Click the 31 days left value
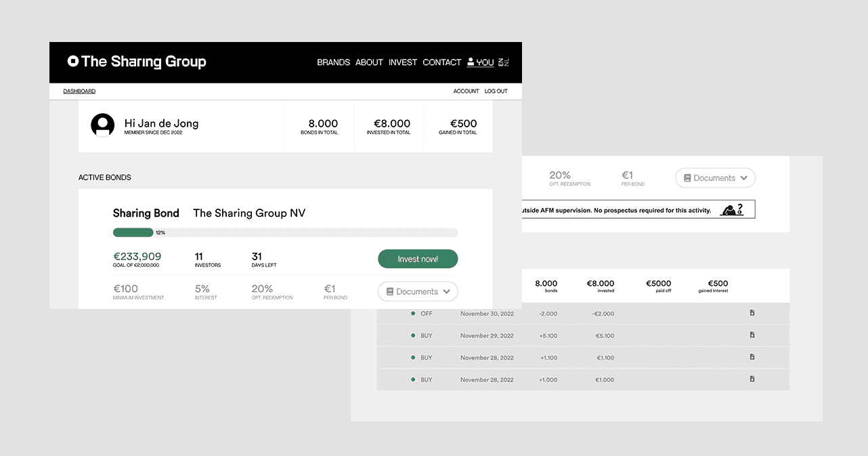The width and height of the screenshot is (868, 456). pyautogui.click(x=257, y=256)
